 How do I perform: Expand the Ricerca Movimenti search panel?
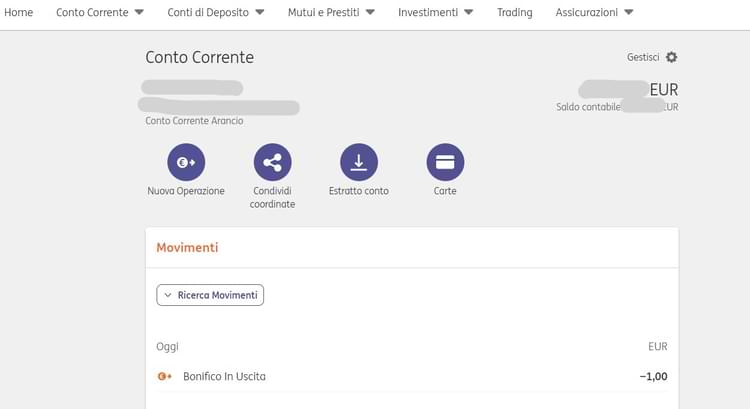[210, 295]
